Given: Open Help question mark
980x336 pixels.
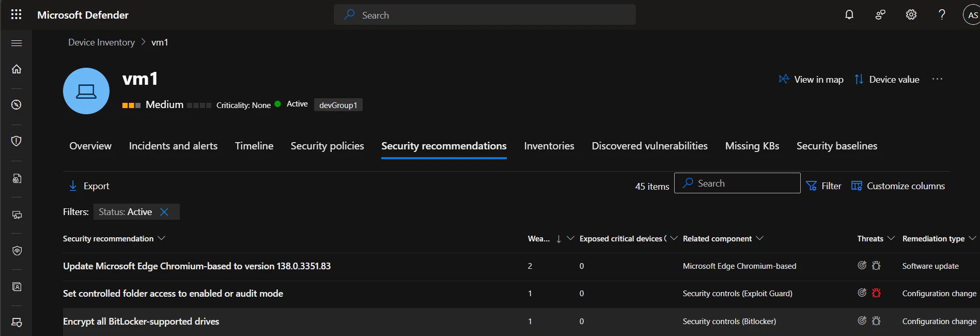Looking at the screenshot, I should coord(942,14).
